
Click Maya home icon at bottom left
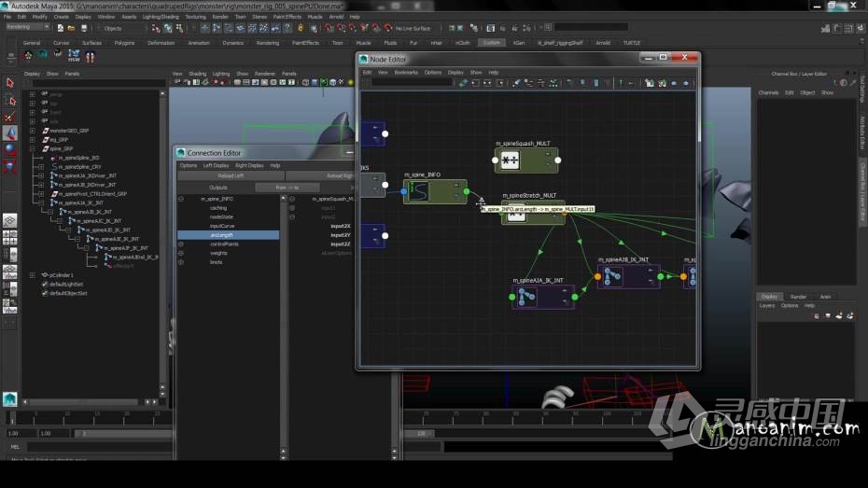(9, 399)
